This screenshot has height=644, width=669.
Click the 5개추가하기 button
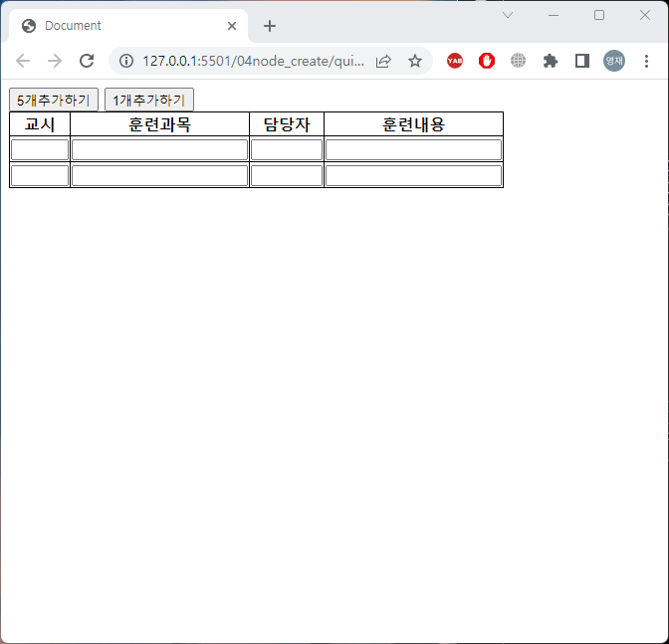click(x=54, y=100)
